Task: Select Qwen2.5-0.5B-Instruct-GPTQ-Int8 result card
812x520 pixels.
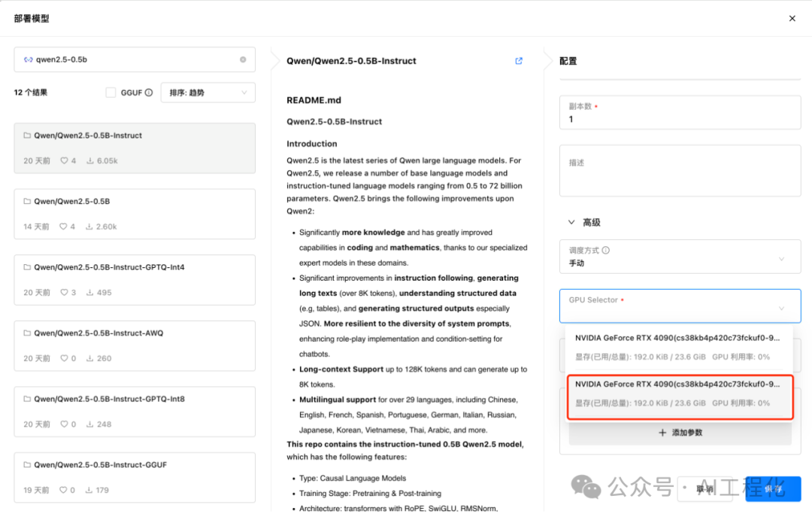Action: tap(135, 412)
